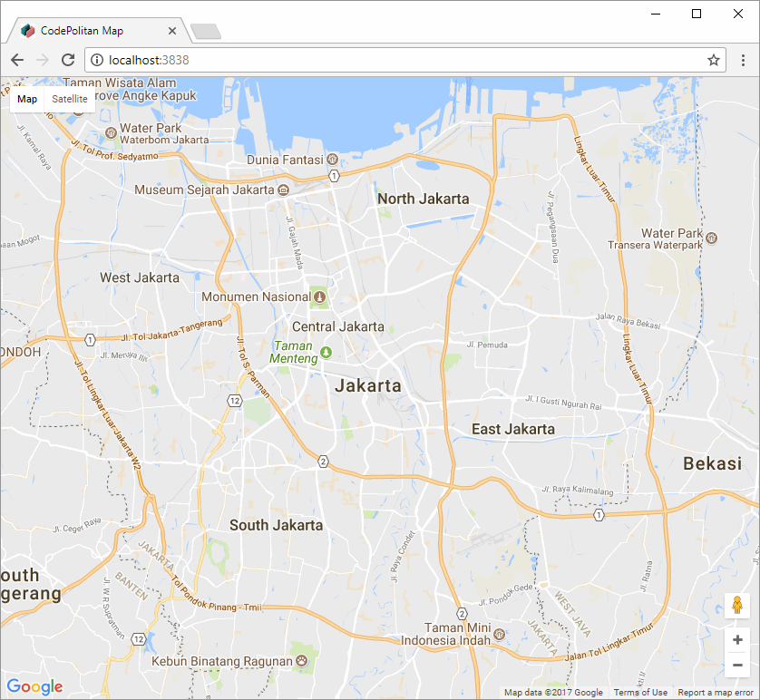
Task: Click the West Jakarta label
Action: 140,277
